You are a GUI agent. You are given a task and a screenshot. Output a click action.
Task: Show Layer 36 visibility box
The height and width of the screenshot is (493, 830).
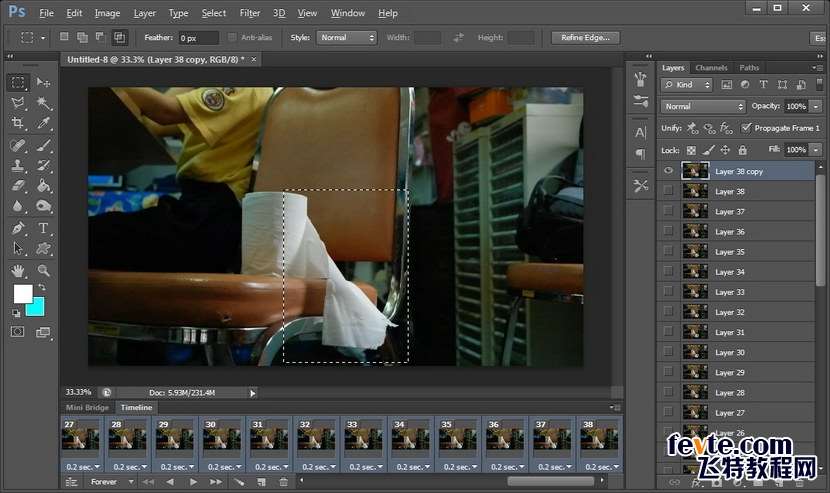point(668,231)
